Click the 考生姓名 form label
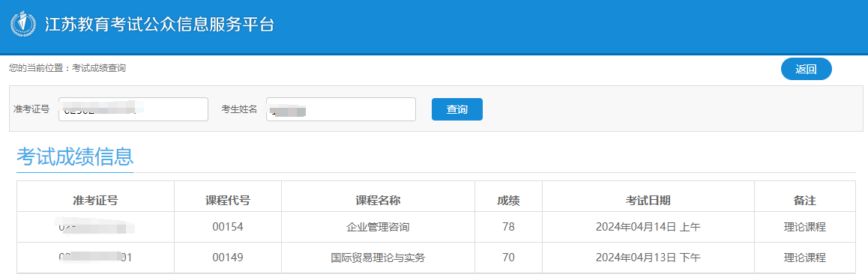Image resolution: width=868 pixels, height=277 pixels. click(239, 109)
